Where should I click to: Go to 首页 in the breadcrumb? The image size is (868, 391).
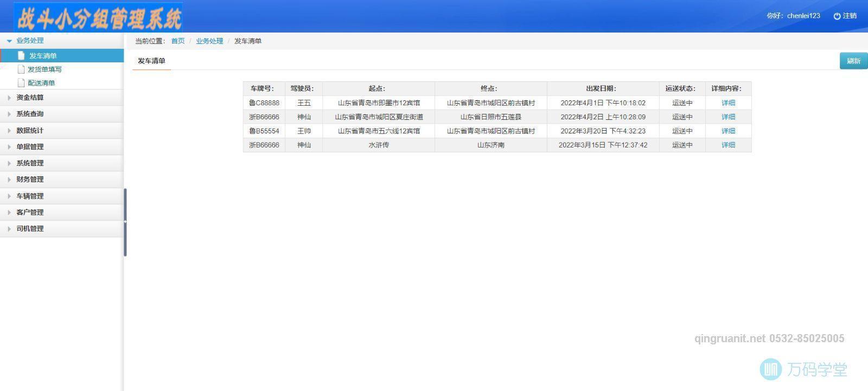tap(178, 41)
